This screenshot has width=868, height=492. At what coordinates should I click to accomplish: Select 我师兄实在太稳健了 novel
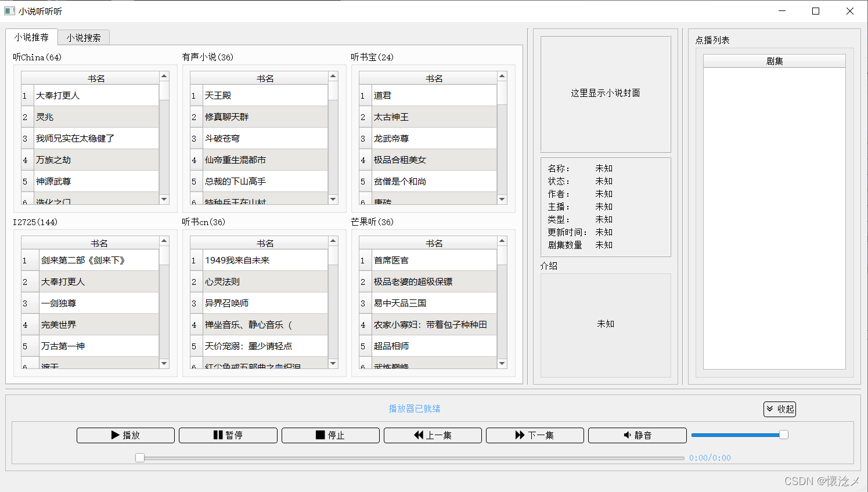click(x=96, y=138)
